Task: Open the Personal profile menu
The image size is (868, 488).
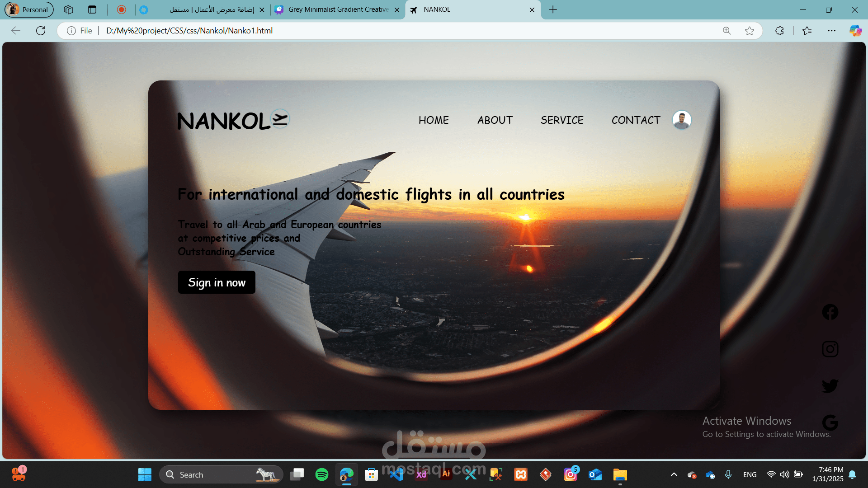Action: (29, 9)
